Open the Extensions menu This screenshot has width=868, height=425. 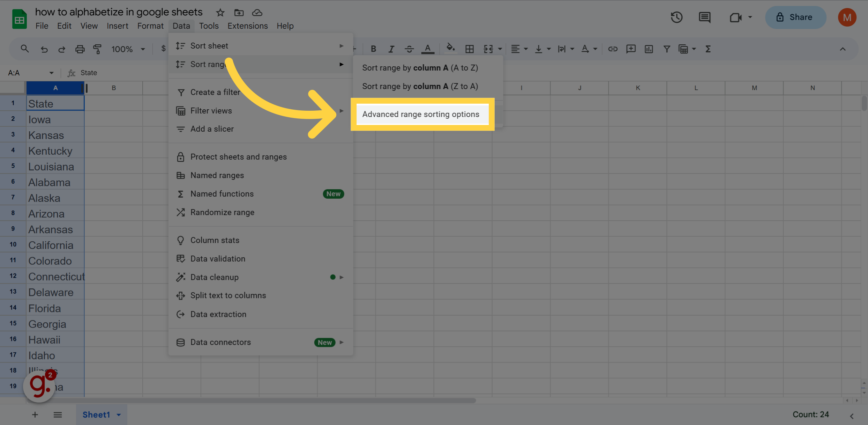[x=247, y=25]
